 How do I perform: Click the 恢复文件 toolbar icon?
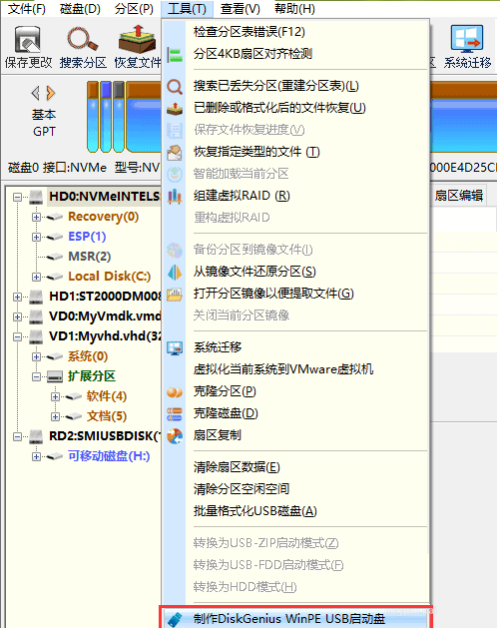(x=137, y=39)
